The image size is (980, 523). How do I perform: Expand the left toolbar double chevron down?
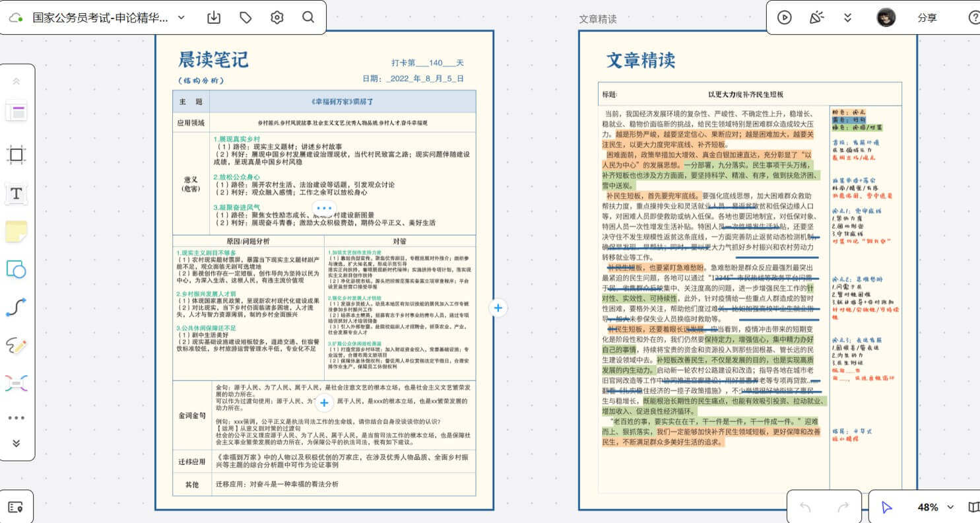pos(16,443)
